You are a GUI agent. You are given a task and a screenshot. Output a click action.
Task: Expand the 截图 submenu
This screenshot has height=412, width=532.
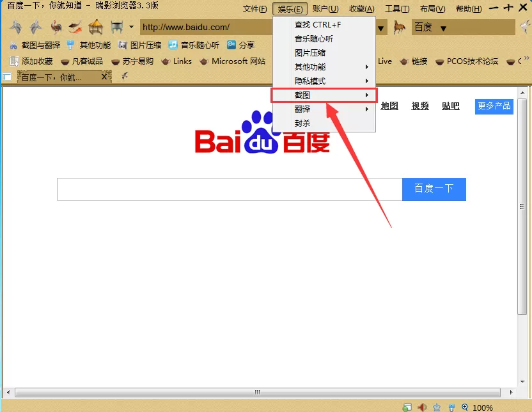coord(324,95)
